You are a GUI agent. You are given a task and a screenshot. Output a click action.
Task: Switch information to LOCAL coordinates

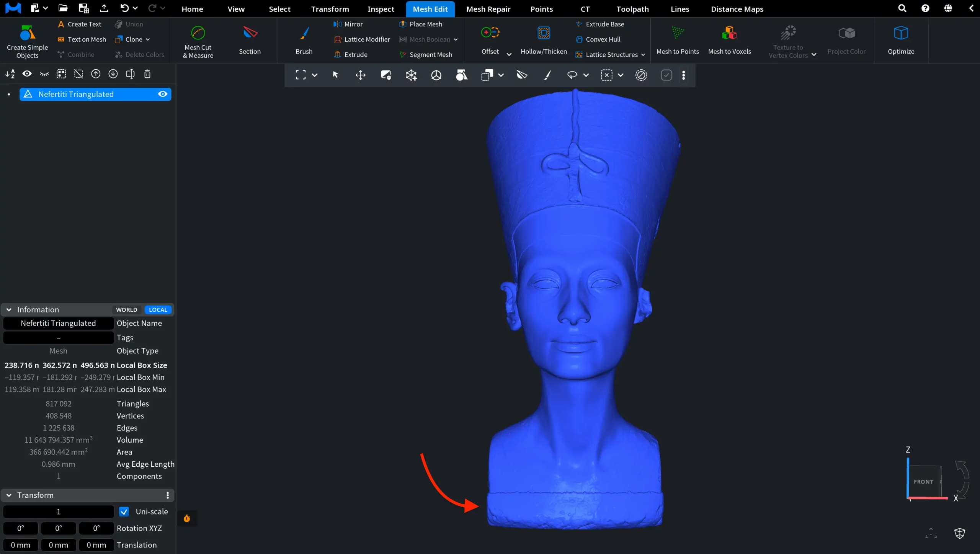158,310
